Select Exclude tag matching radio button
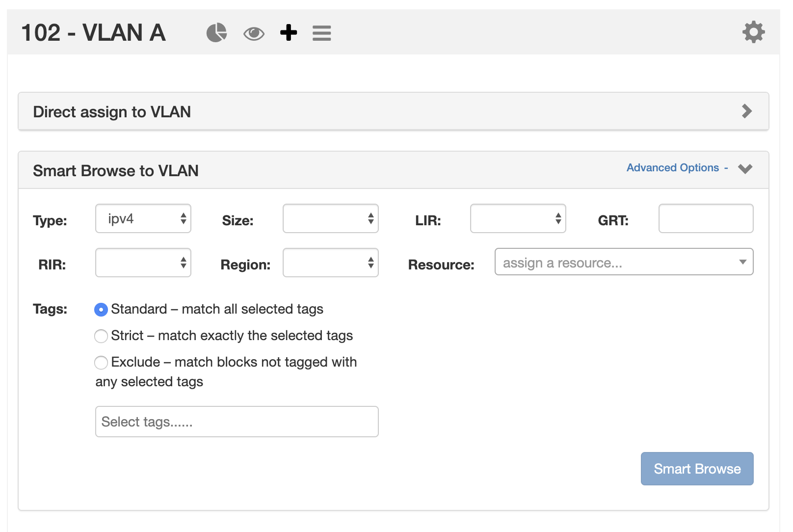Image resolution: width=793 pixels, height=532 pixels. pyautogui.click(x=101, y=363)
